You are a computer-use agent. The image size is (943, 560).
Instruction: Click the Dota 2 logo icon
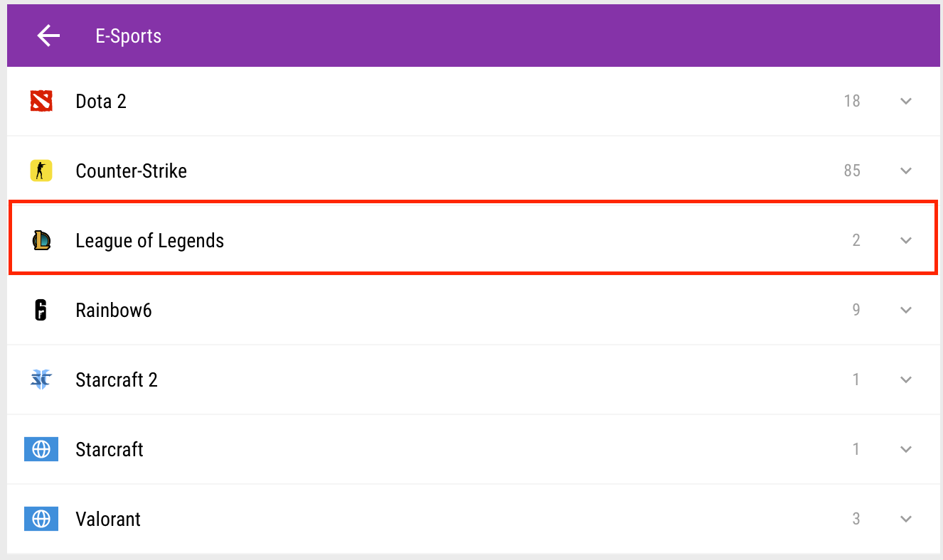(x=41, y=101)
